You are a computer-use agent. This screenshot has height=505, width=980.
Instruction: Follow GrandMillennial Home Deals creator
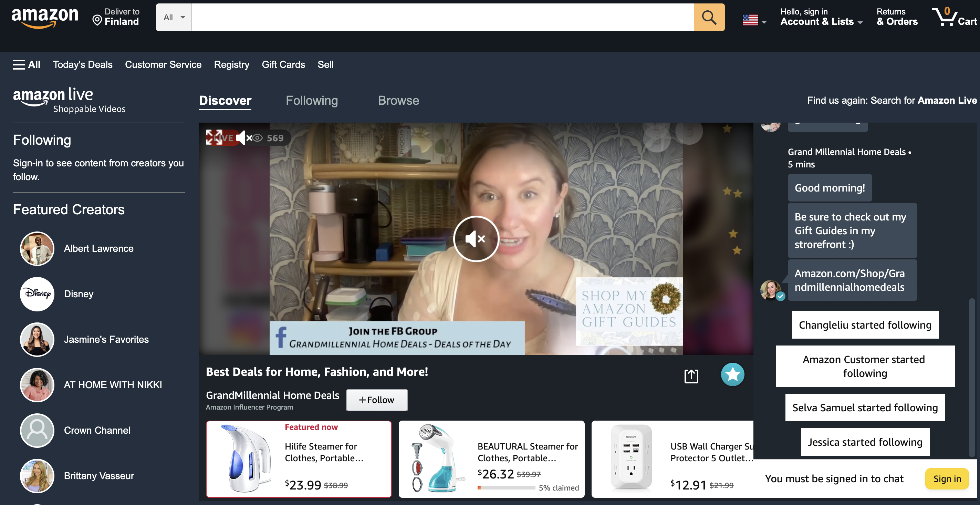[377, 400]
